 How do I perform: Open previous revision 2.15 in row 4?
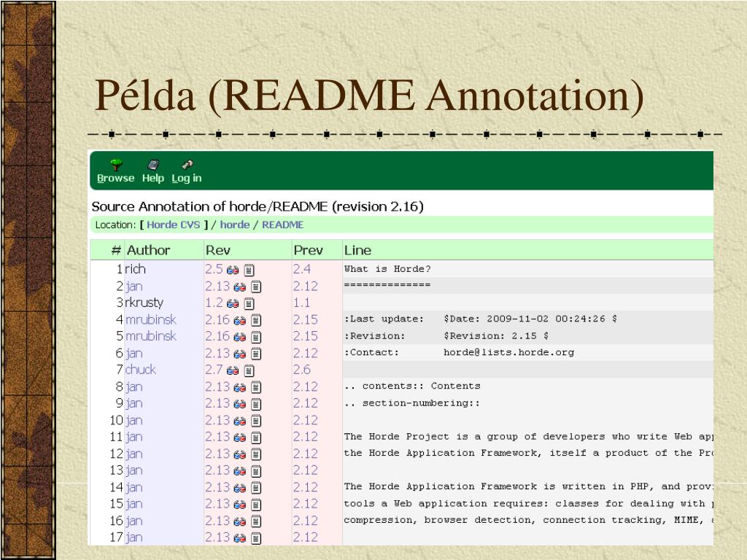coord(306,319)
